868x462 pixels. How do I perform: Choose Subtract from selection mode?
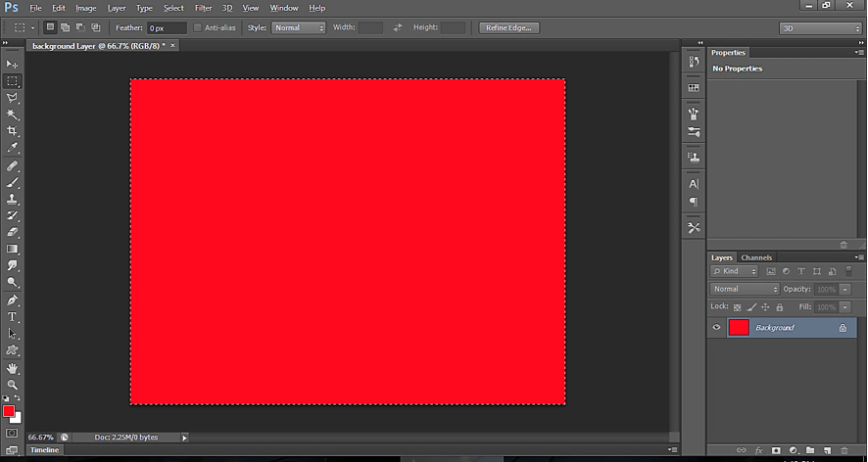[x=80, y=27]
